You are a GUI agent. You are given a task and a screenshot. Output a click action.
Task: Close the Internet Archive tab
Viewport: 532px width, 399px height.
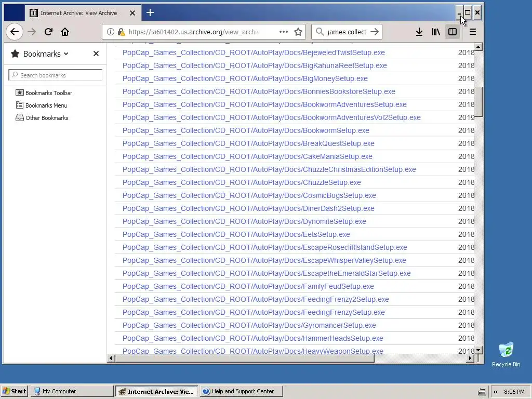coord(132,13)
